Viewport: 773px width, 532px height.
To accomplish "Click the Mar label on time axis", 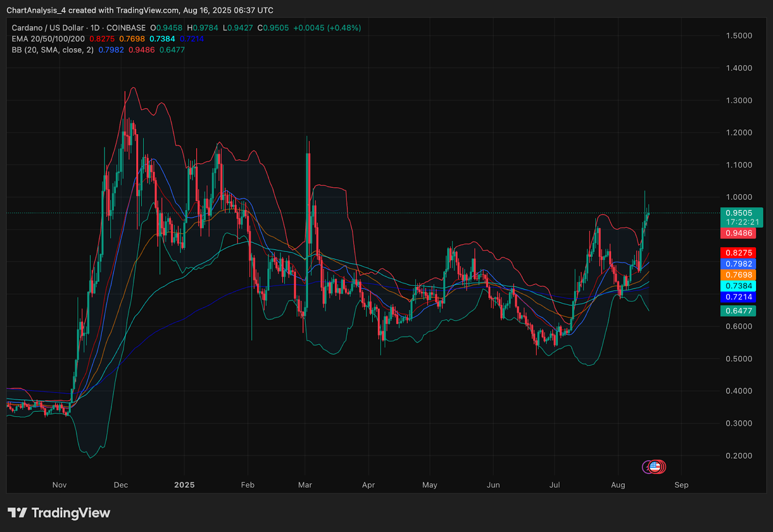I will point(305,485).
